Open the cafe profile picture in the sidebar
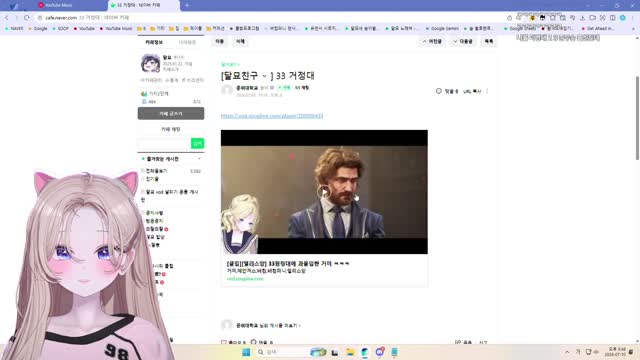The width and height of the screenshot is (640, 360). click(151, 64)
